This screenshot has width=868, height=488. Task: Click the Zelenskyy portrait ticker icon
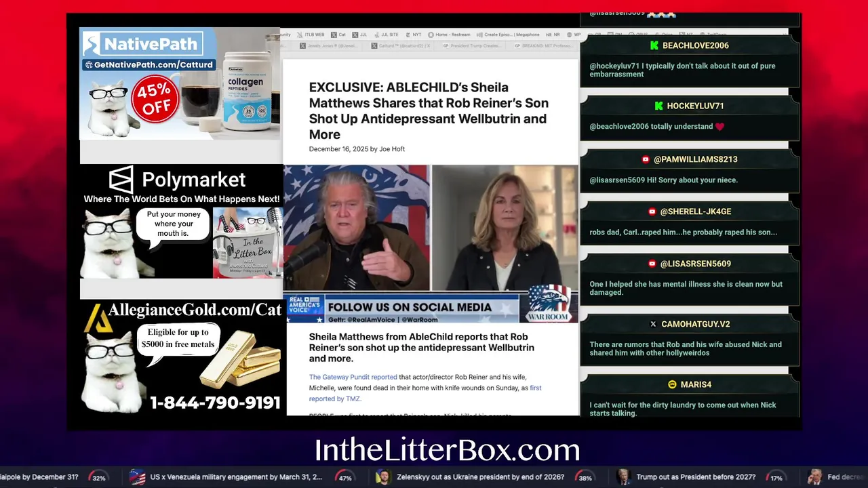pyautogui.click(x=383, y=477)
